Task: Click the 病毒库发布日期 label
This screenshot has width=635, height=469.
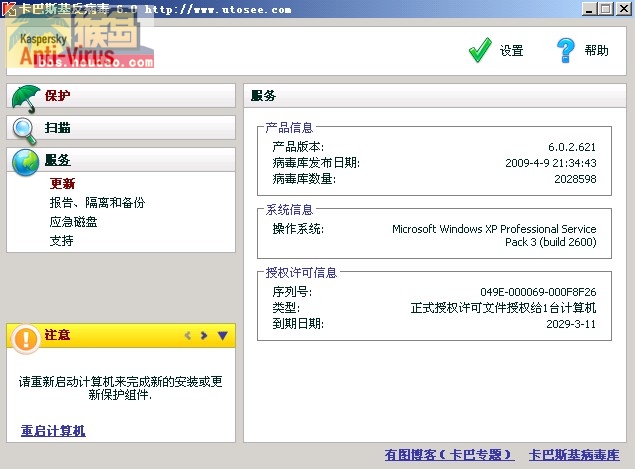Action: [316, 163]
